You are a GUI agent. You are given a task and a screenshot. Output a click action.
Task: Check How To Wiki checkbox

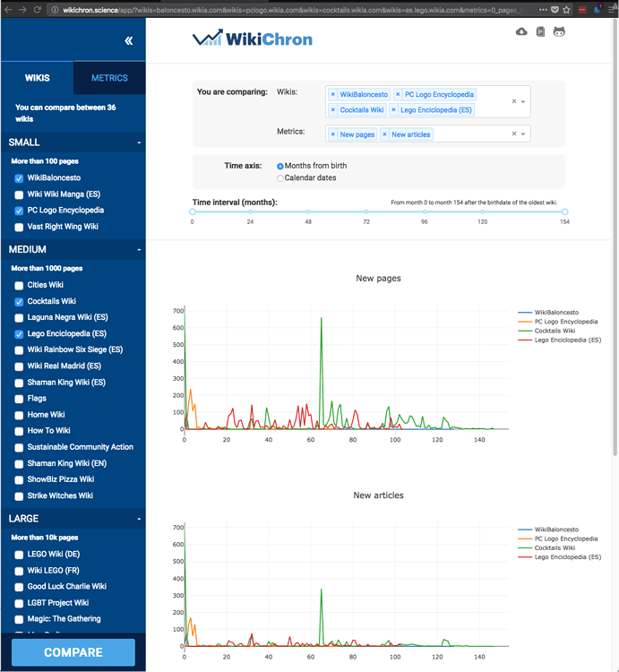(19, 431)
